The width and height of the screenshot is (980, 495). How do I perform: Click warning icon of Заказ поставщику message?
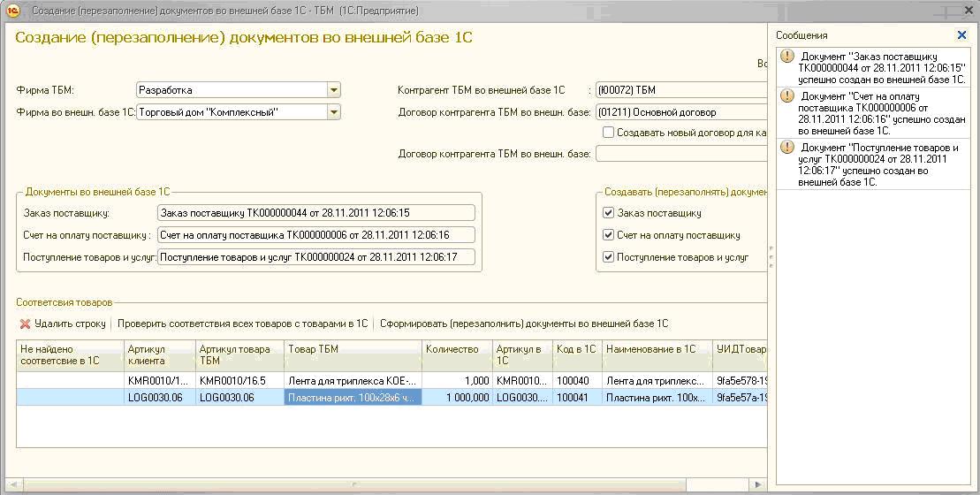786,57
